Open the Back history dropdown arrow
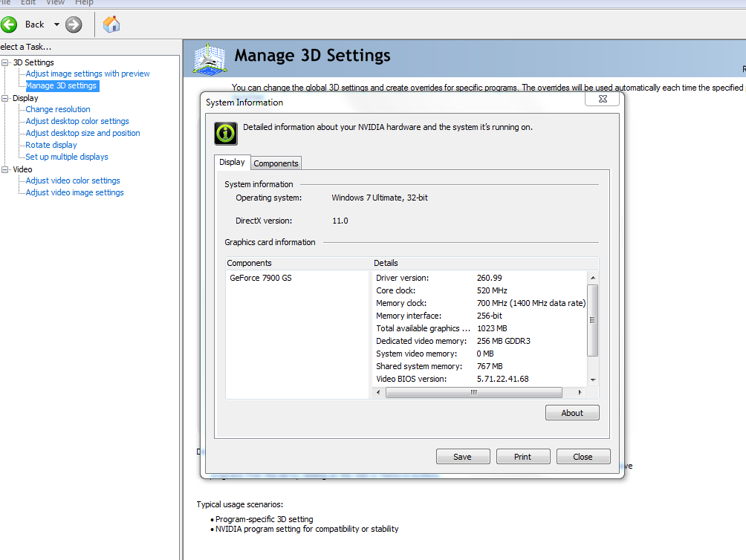Screen dimensions: 746x560 [56, 25]
